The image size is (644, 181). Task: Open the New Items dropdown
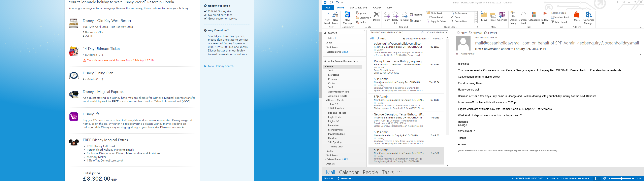(335, 18)
